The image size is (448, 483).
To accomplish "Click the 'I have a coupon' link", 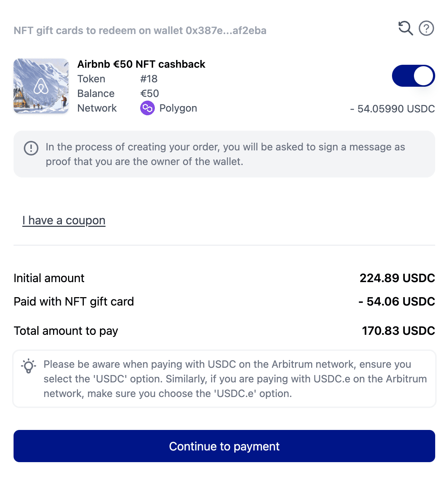I will (64, 220).
